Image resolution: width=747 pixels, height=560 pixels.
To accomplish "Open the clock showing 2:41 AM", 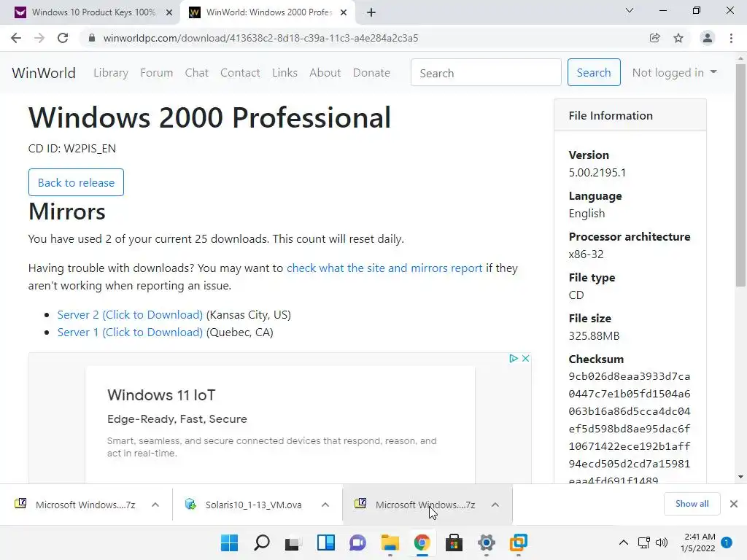I will coord(698,542).
